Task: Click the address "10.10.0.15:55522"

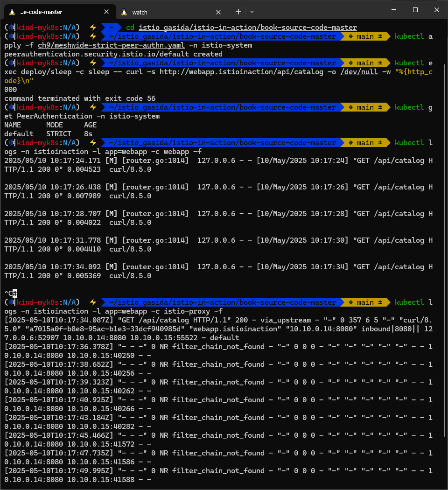Action: 164,338
